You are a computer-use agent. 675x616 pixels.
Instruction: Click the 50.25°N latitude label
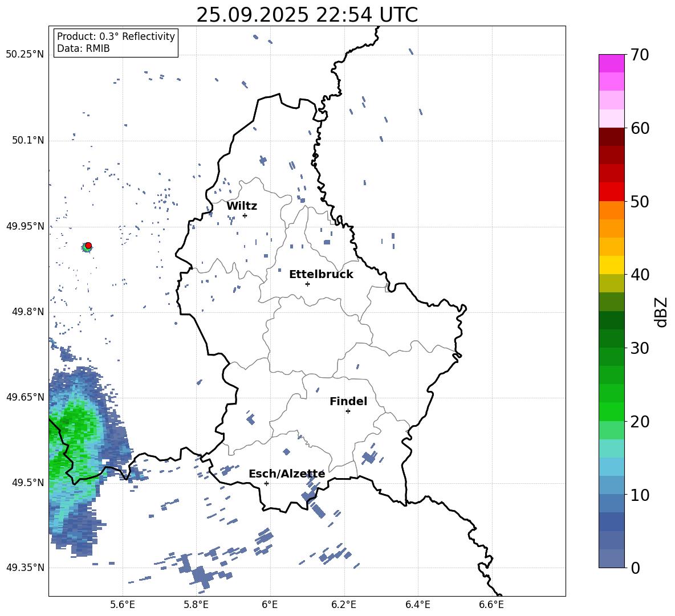[x=25, y=55]
